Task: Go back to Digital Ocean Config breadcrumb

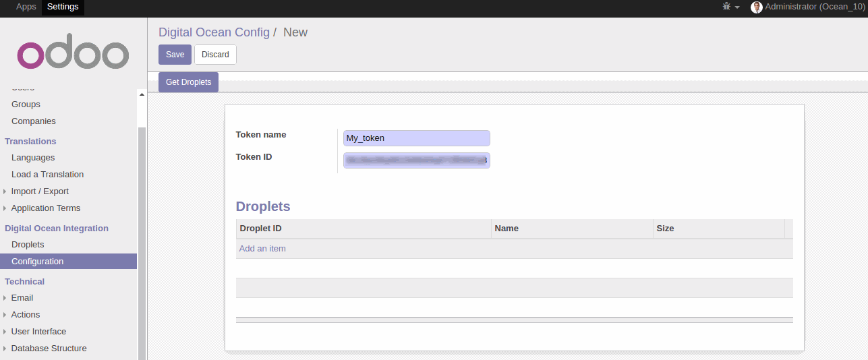Action: click(x=214, y=32)
